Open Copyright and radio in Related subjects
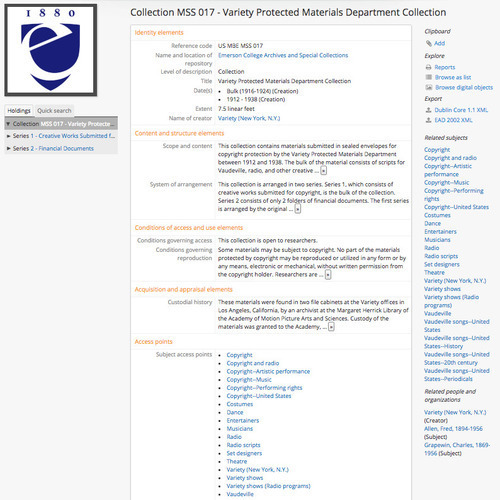The height and width of the screenshot is (500, 500). coord(450,158)
